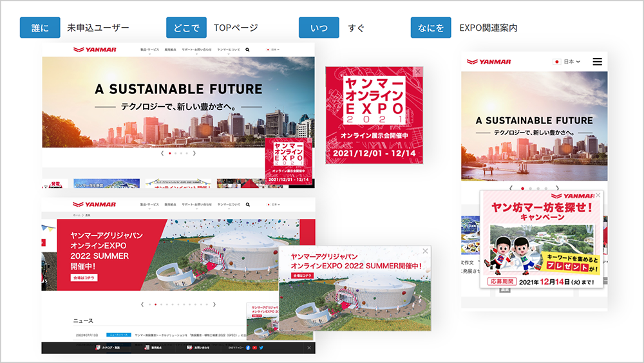Open the hamburger menu on the mobile page
644x363 pixels.
click(597, 62)
